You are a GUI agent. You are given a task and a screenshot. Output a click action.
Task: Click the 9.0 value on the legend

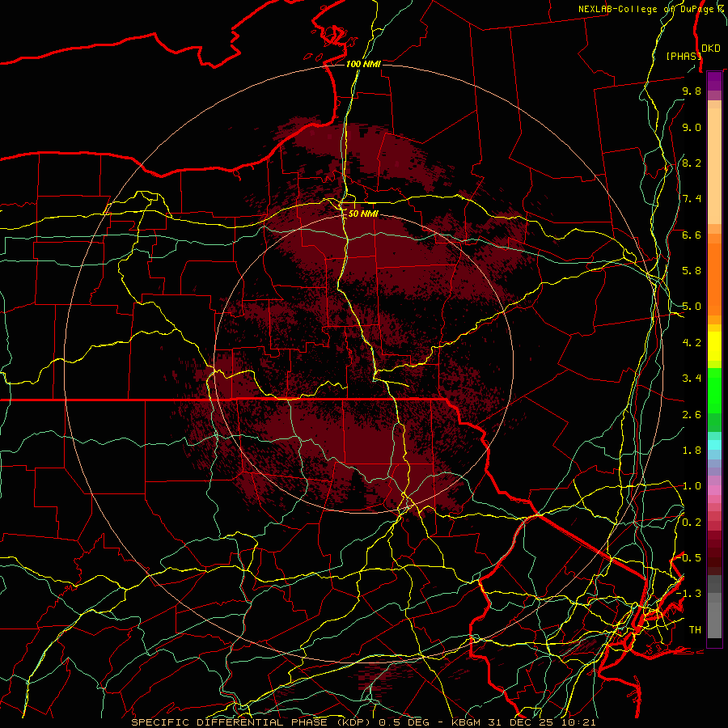coord(692,127)
